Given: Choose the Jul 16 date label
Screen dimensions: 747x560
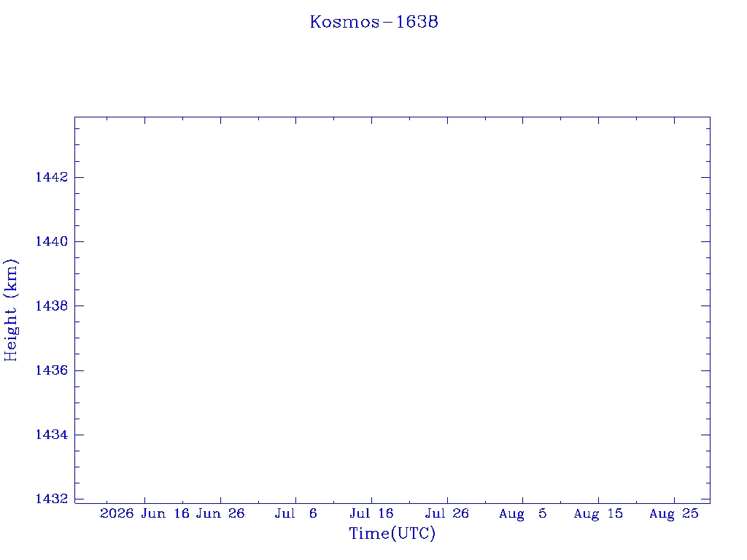Looking at the screenshot, I should [371, 513].
